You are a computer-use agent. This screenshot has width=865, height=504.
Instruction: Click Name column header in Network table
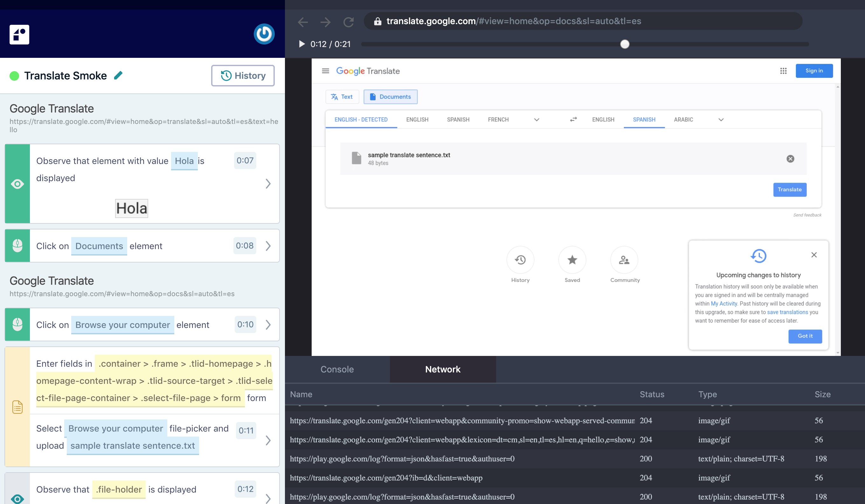pos(301,395)
